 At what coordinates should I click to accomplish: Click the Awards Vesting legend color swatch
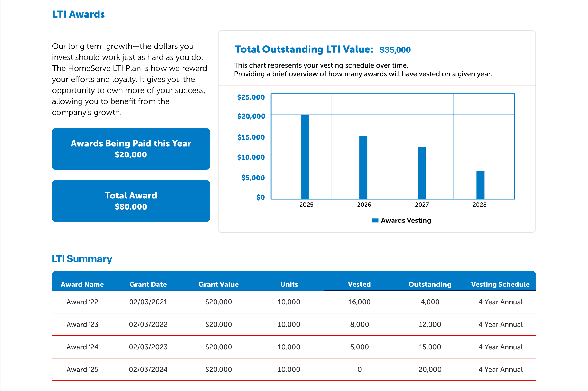[375, 220]
